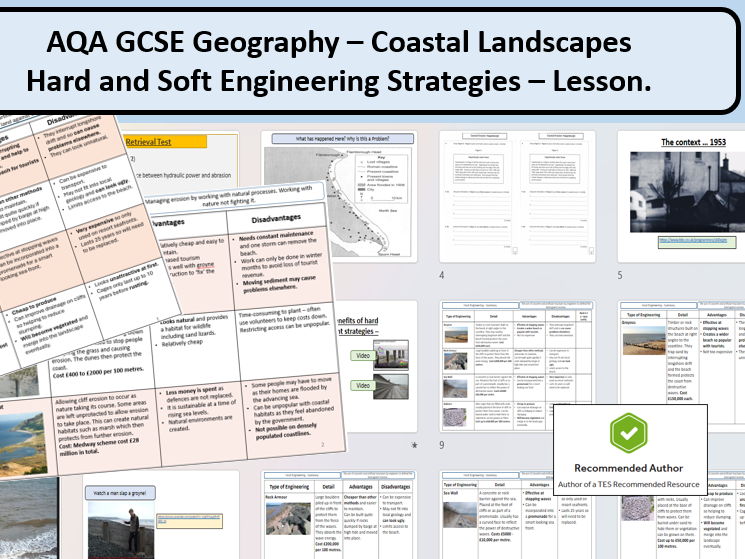Viewport: 745px width, 559px height.
Task: Click the animation star beside slide 9
Action: [x=414, y=445]
